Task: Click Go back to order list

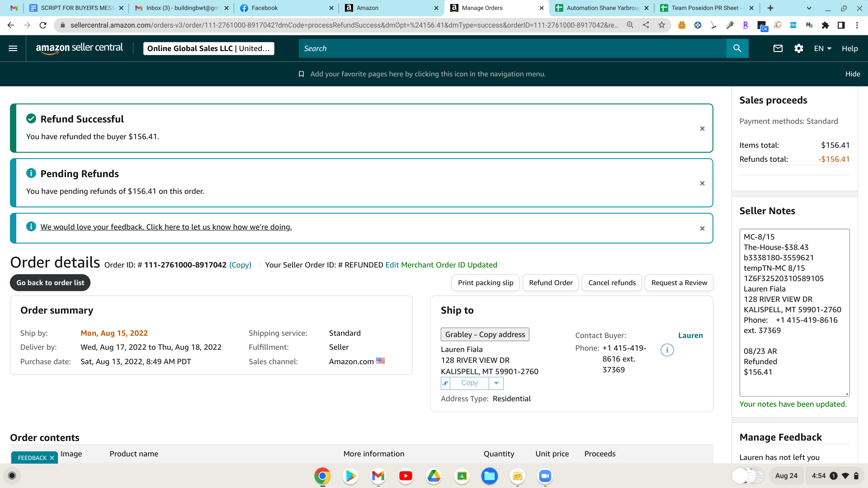Action: pos(50,283)
